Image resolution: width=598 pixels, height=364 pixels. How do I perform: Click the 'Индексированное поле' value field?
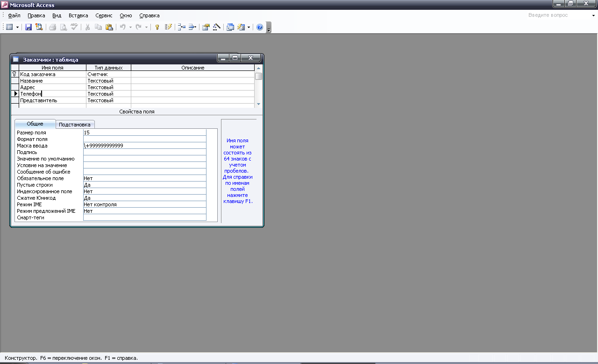144,191
